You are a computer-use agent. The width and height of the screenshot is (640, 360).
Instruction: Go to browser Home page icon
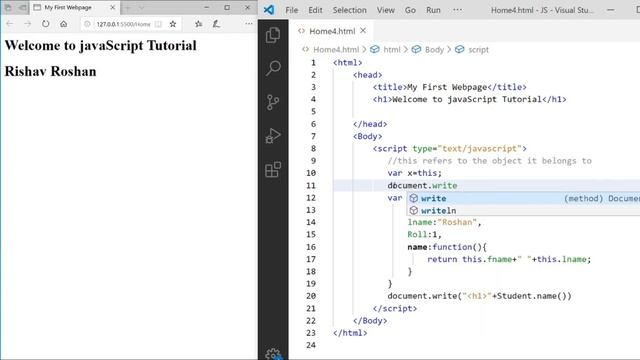tap(64, 24)
